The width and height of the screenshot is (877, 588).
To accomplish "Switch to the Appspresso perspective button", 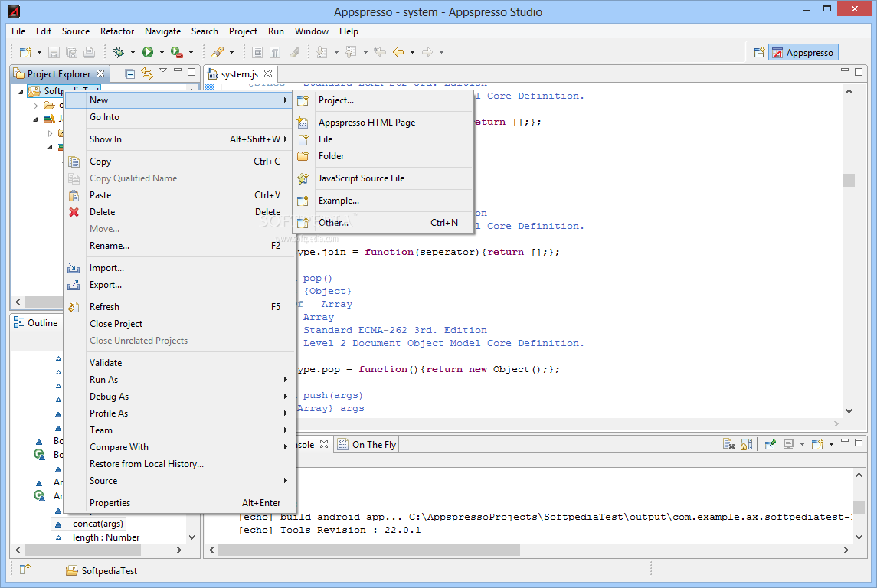I will point(803,53).
